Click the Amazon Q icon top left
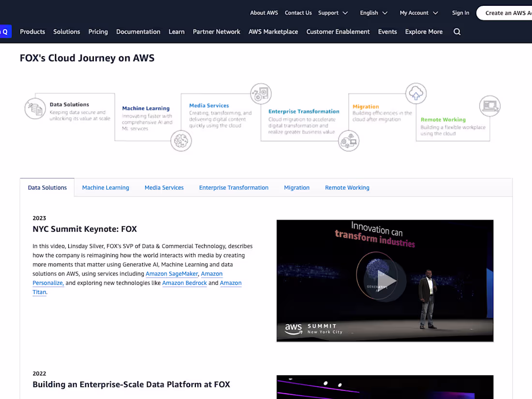 [5, 31]
